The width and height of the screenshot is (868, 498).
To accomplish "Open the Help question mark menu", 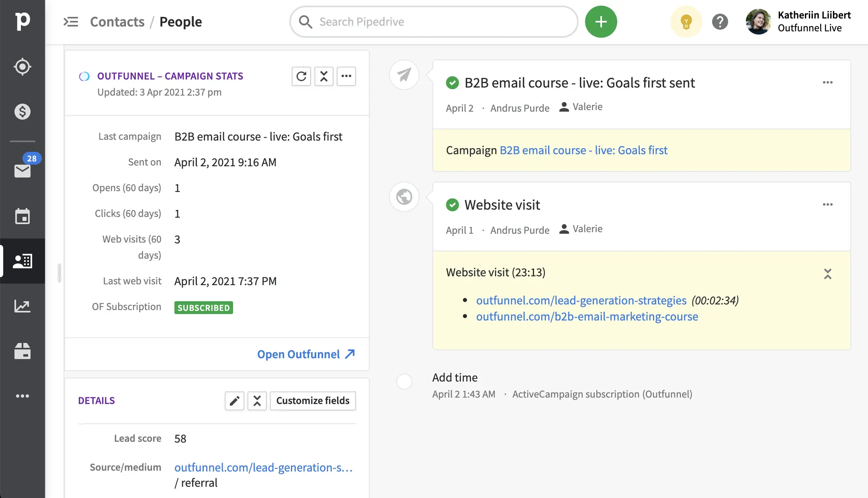I will point(720,22).
